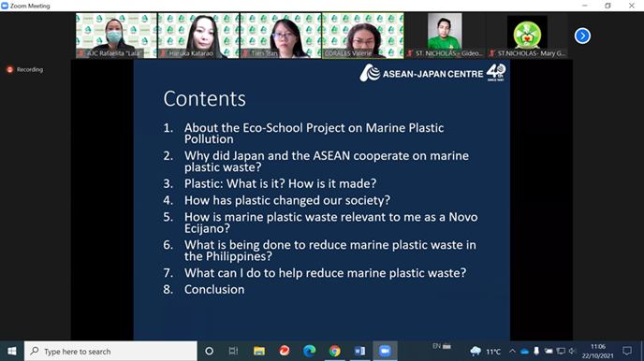Image resolution: width=644 pixels, height=361 pixels.
Task: Open File Explorer from the taskbar
Action: pos(258,351)
